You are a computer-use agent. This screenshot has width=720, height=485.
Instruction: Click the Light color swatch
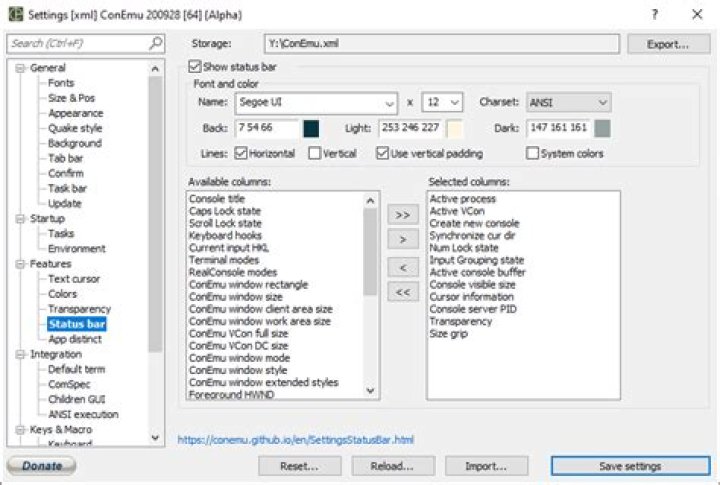(454, 129)
